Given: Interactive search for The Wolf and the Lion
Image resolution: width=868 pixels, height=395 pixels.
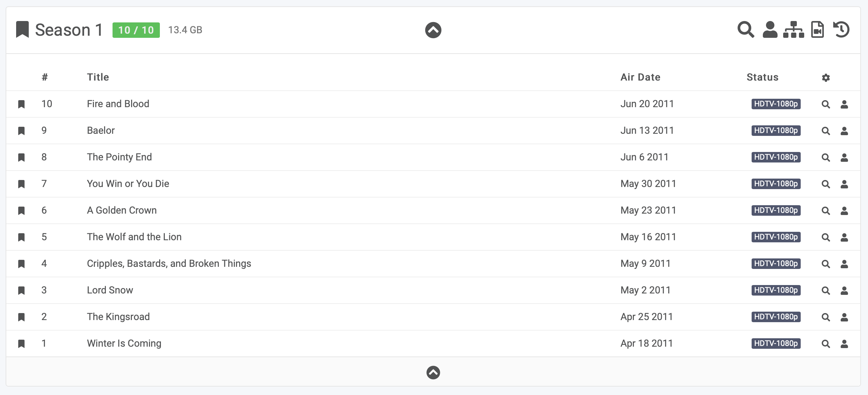Looking at the screenshot, I should click(x=845, y=237).
